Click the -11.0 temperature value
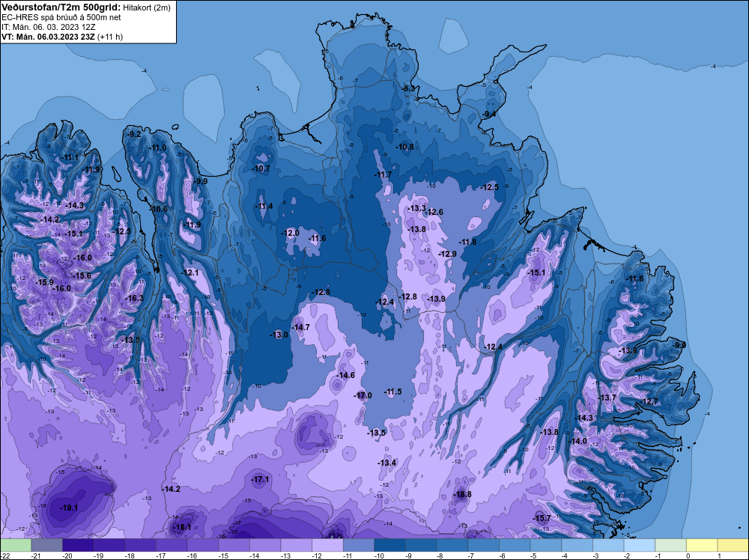This screenshot has width=749, height=560. (157, 147)
